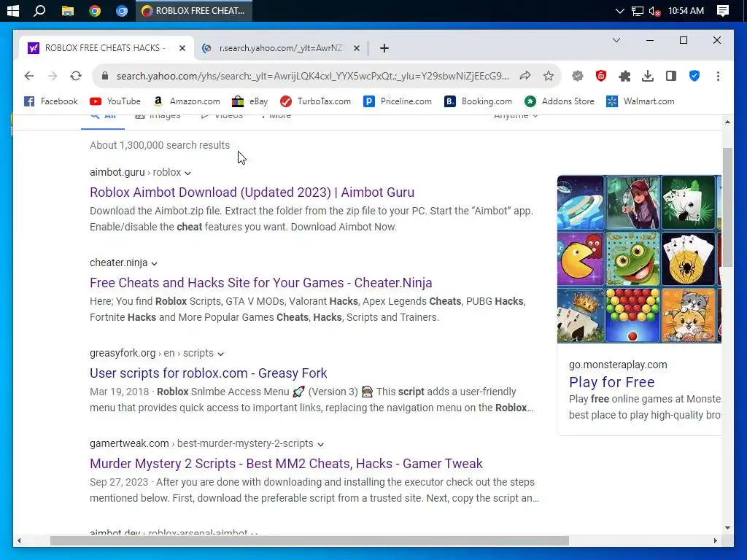Viewport: 747px width, 560px height.
Task: Click the scroll down arrow
Action: pos(727,528)
